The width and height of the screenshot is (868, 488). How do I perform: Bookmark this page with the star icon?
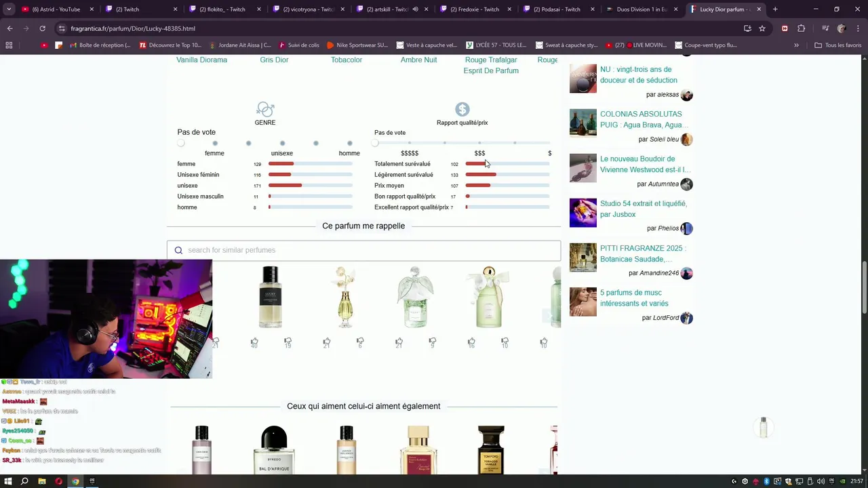762,28
